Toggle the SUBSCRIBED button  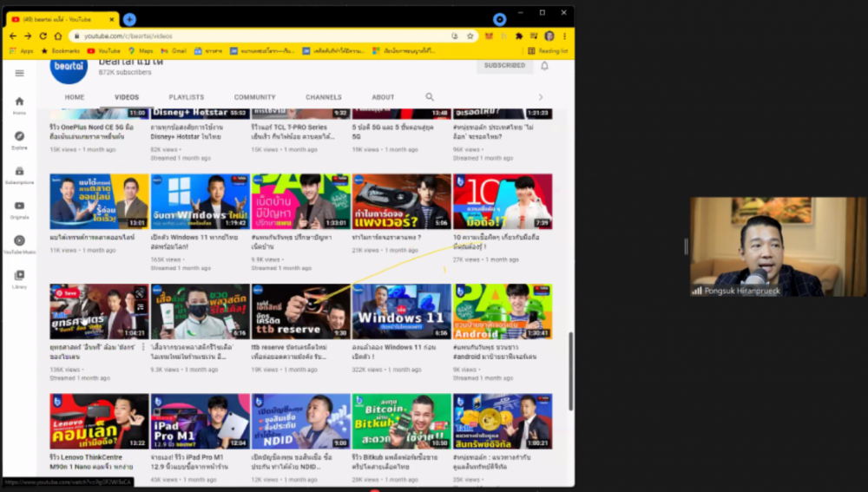(x=504, y=65)
